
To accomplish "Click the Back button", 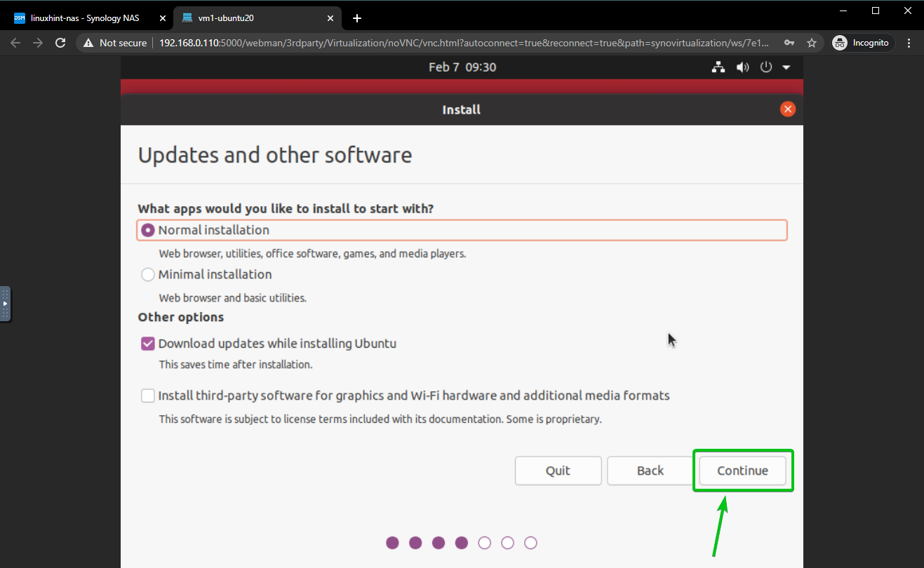I will [650, 471].
